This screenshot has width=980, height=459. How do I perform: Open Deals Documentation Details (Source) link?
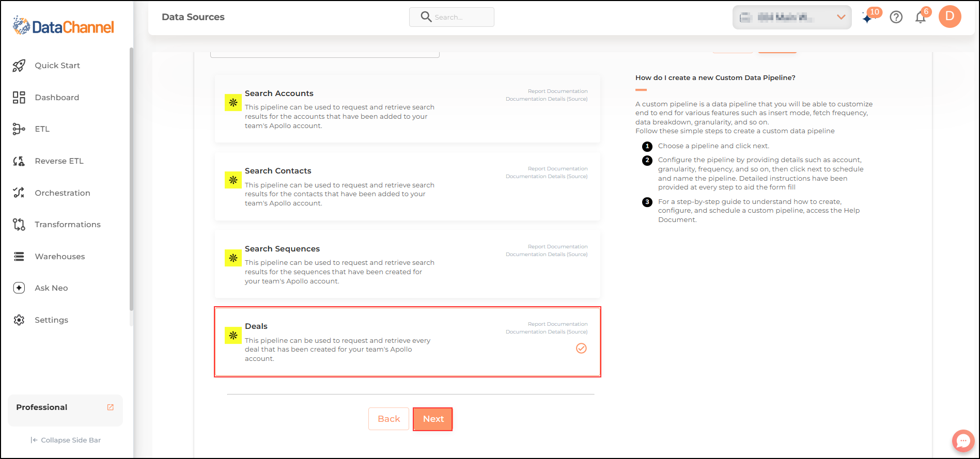[547, 332]
